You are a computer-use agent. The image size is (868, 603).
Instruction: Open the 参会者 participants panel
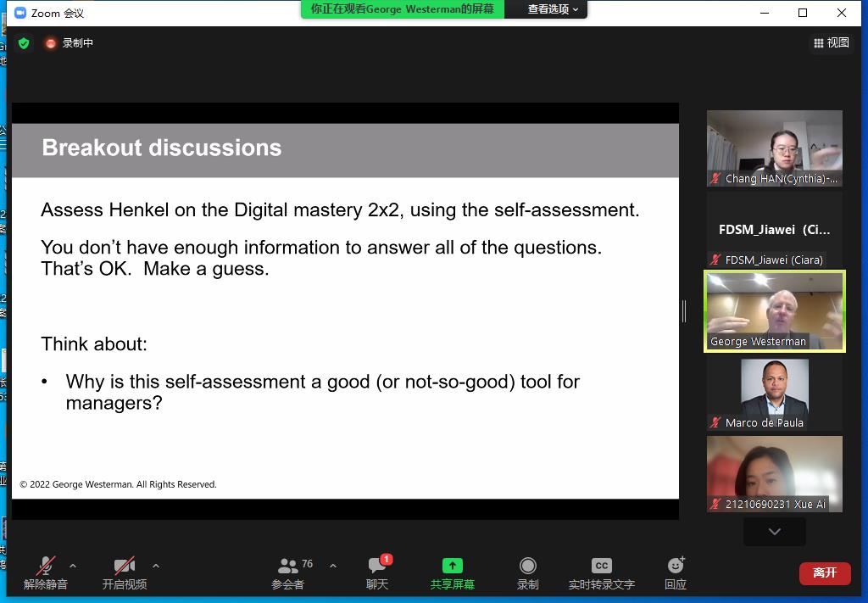tap(288, 573)
